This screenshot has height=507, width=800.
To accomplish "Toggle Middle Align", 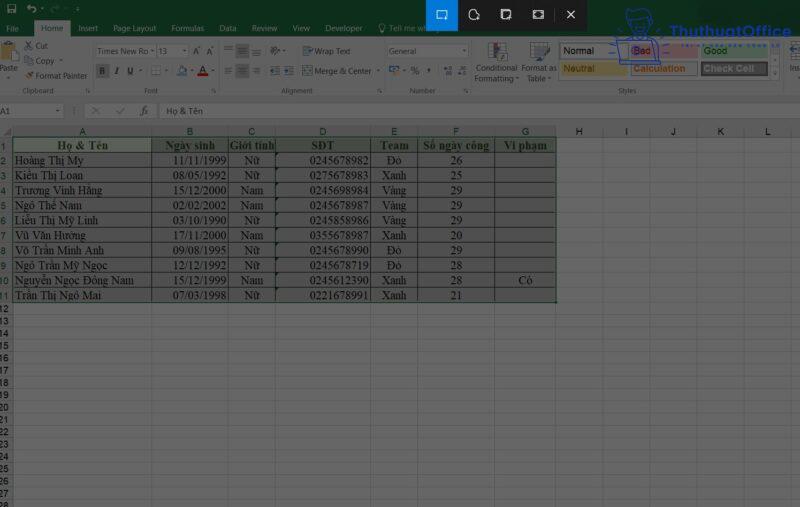I will [242, 51].
